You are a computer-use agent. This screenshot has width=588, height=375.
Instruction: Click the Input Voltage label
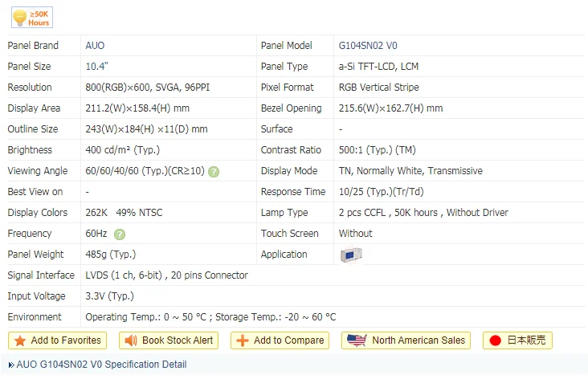click(36, 296)
